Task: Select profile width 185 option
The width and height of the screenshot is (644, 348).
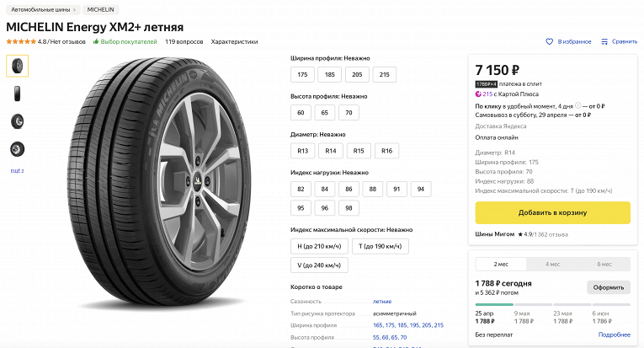Action: click(x=330, y=74)
